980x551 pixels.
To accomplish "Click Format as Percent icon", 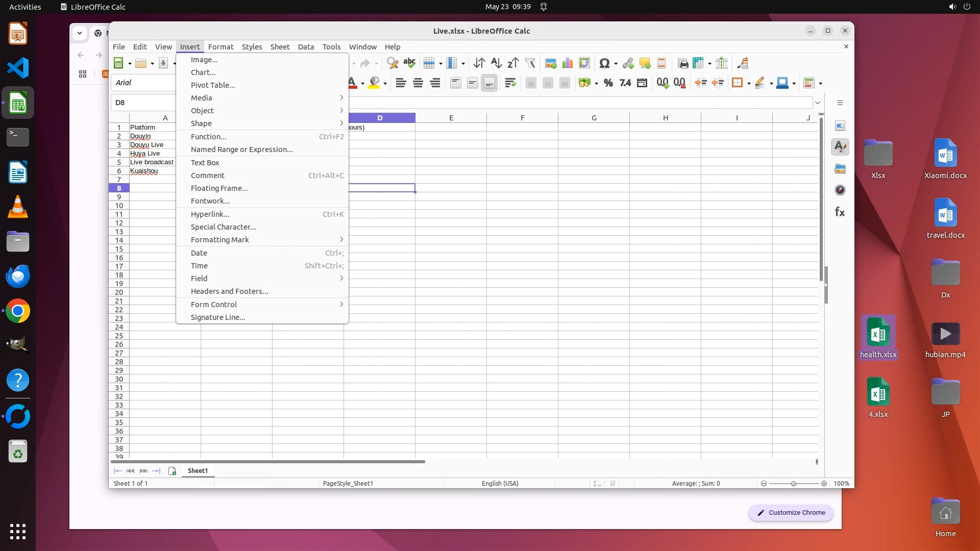I will tap(608, 83).
